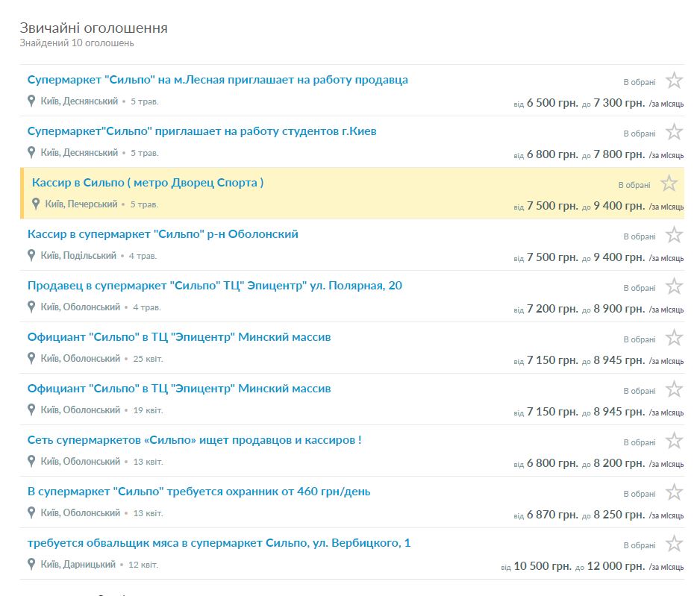Open the требуется охранник от 460 грн/день ad
The image size is (700, 596).
(x=199, y=492)
